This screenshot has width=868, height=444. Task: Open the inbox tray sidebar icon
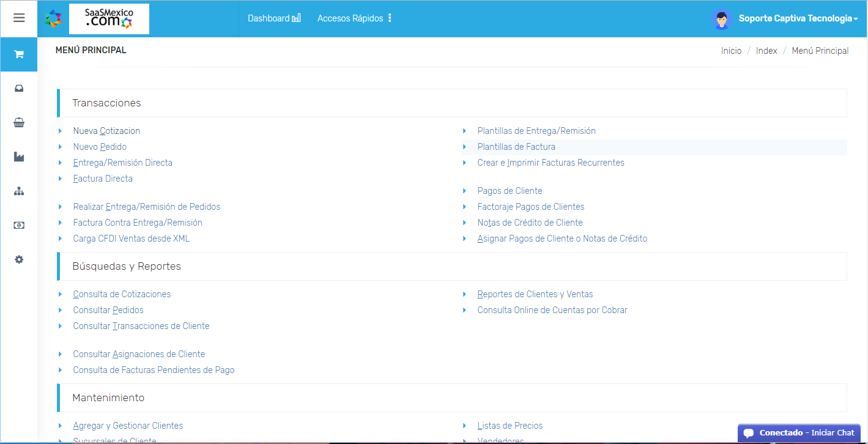click(19, 89)
